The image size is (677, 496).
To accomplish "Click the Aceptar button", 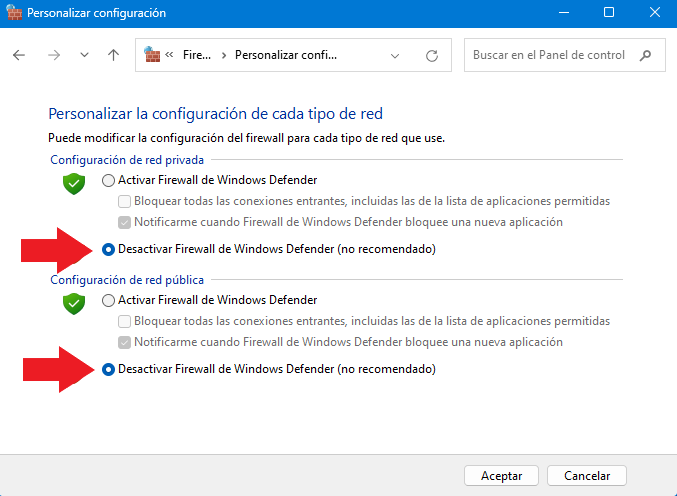I will tap(501, 475).
